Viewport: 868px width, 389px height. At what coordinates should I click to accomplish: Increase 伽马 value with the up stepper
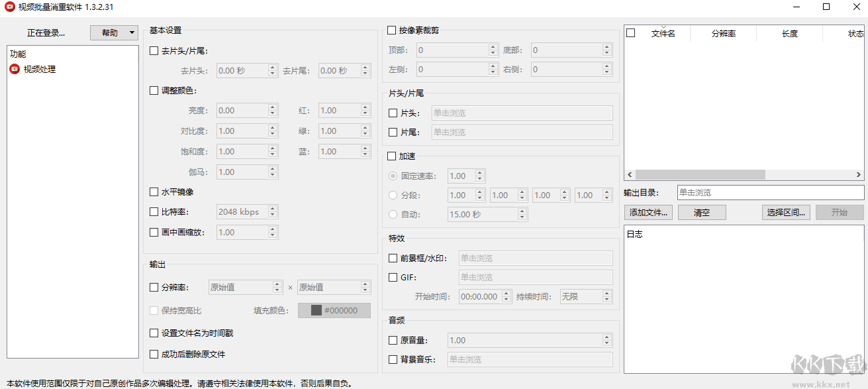click(x=271, y=168)
